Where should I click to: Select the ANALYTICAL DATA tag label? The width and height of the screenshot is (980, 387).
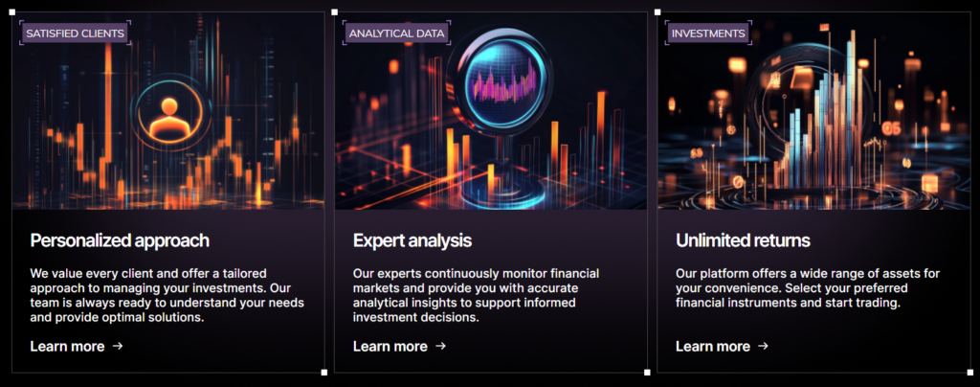click(396, 34)
